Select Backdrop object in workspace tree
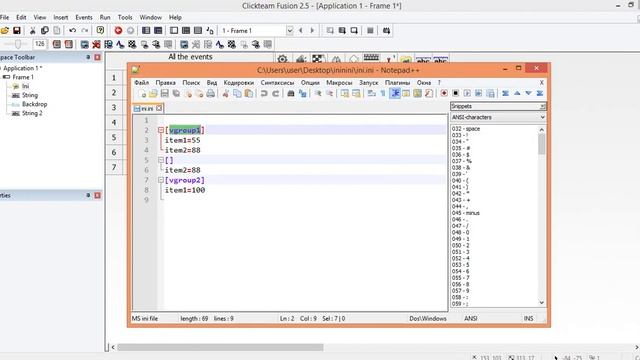The width and height of the screenshot is (640, 360). (34, 104)
